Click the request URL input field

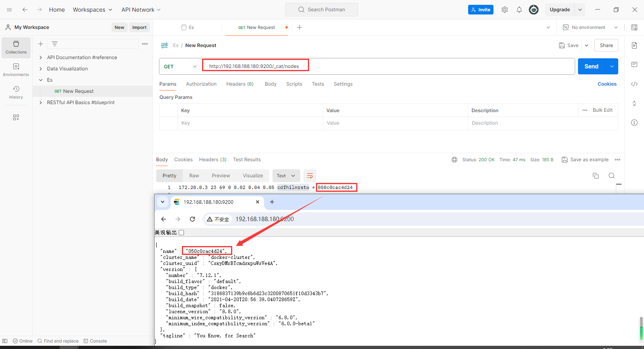tap(388, 66)
